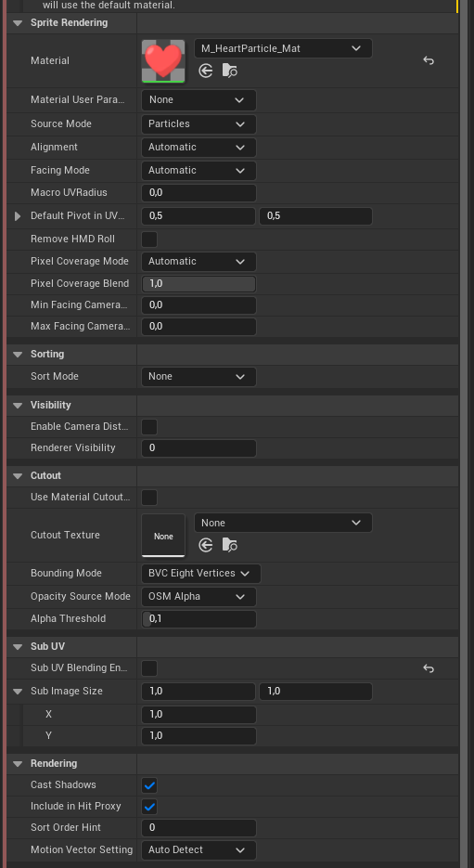Click Min Facing Camera Blend Distance field
The height and width of the screenshot is (868, 474).
tap(199, 305)
